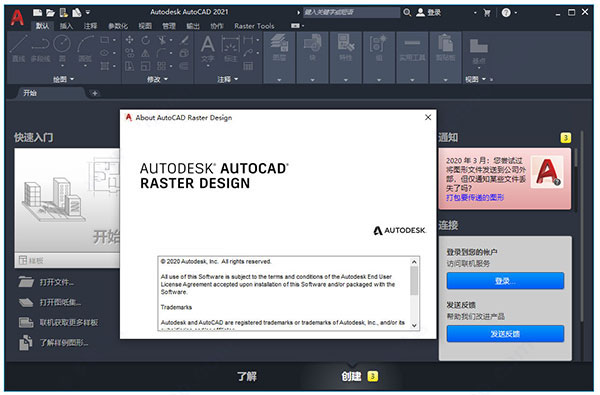Click the 登录 sign-in label in title bar
Viewport: 600px width, 395px height.
pyautogui.click(x=434, y=13)
